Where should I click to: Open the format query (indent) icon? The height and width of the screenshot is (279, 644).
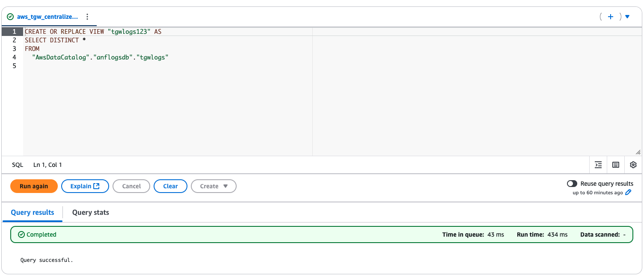point(598,165)
